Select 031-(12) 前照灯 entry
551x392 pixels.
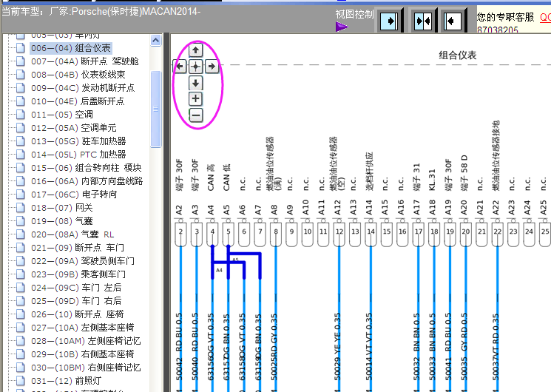point(67,381)
